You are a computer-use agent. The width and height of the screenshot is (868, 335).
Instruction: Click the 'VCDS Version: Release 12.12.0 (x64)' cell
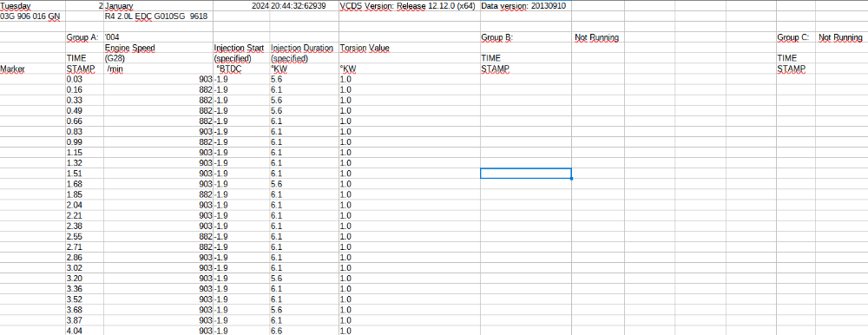click(409, 5)
